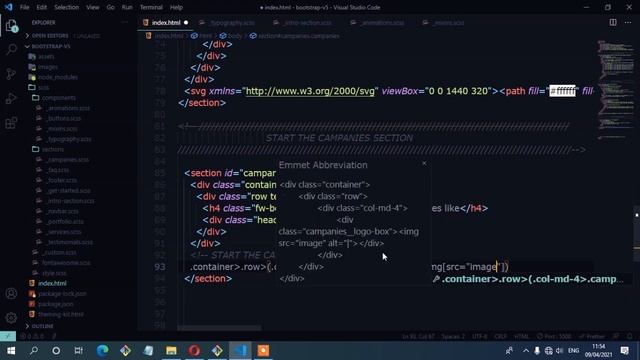Viewport: 640px width, 360px height.
Task: Open the Run and Debug view
Action: pyautogui.click(x=11, y=98)
